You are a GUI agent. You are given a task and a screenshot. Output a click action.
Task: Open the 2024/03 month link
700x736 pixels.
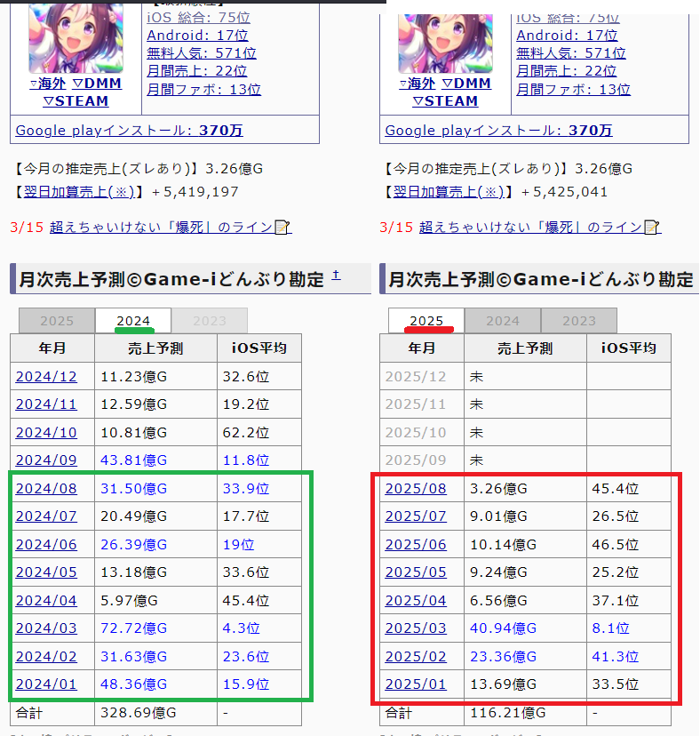coord(46,628)
